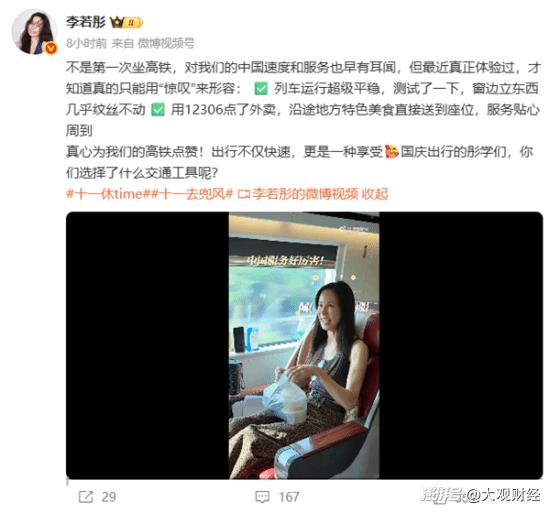Click the heart-face emoji after 享受
The height and width of the screenshot is (513, 550).
(x=391, y=152)
